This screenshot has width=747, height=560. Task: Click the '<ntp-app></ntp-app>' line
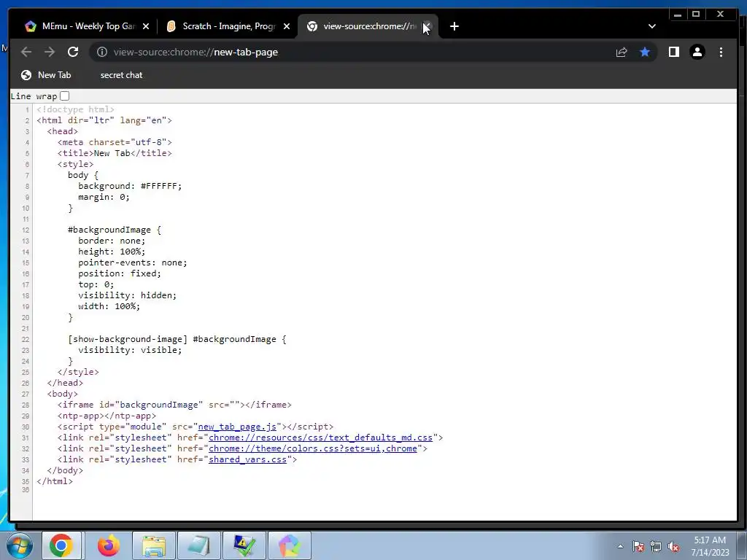(107, 415)
